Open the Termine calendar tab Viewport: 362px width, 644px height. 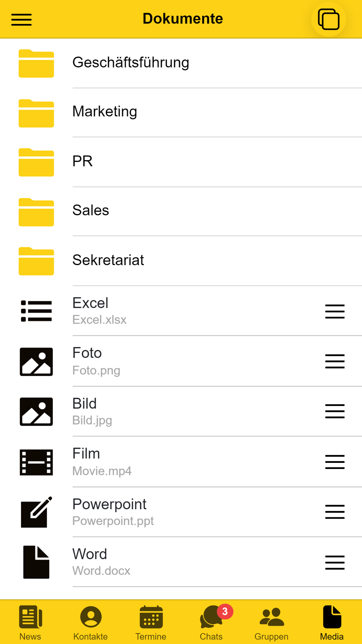[x=151, y=623]
